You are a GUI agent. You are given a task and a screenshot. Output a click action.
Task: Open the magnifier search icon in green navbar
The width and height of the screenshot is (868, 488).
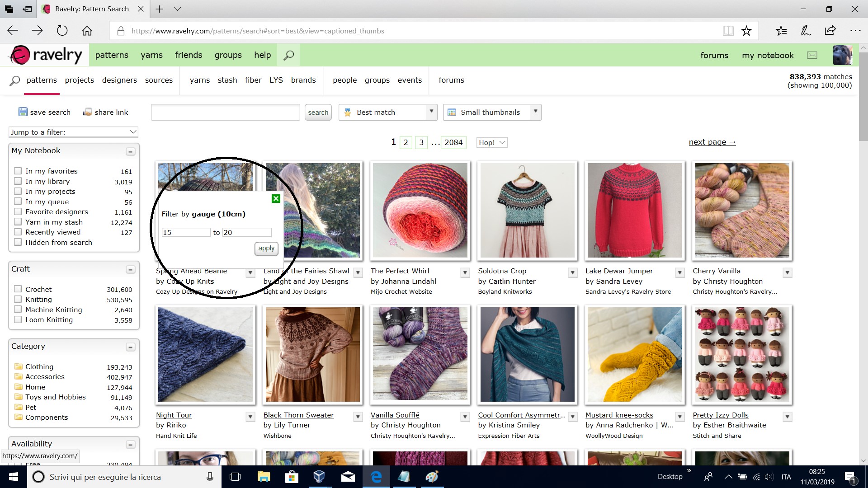coord(288,55)
